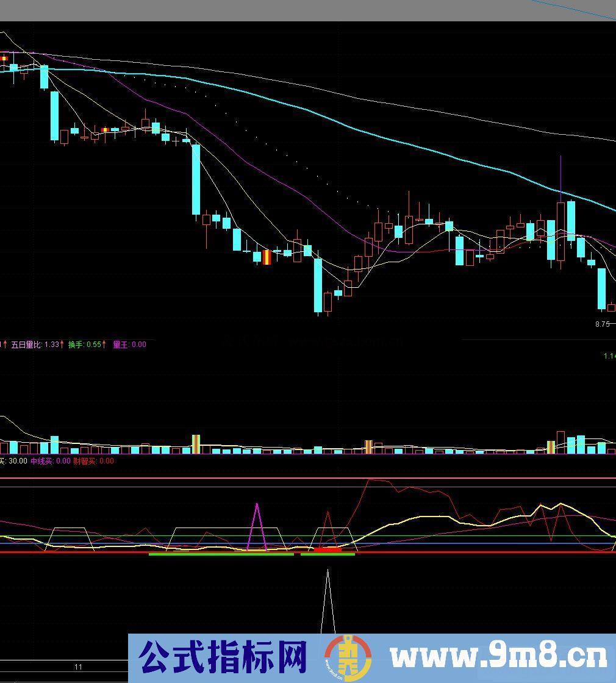This screenshot has width=616, height=683.
Task: Open the www.9m8.cn website link
Action: point(498,657)
